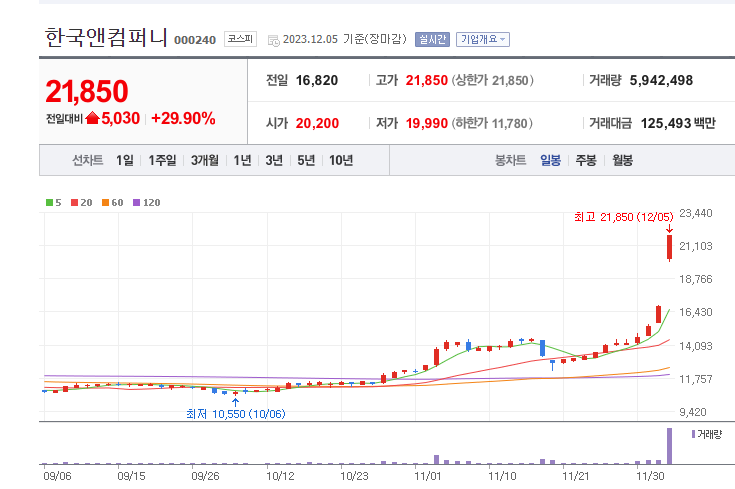Click the 상한가 21,850 text
735x489 pixels.
point(492,80)
